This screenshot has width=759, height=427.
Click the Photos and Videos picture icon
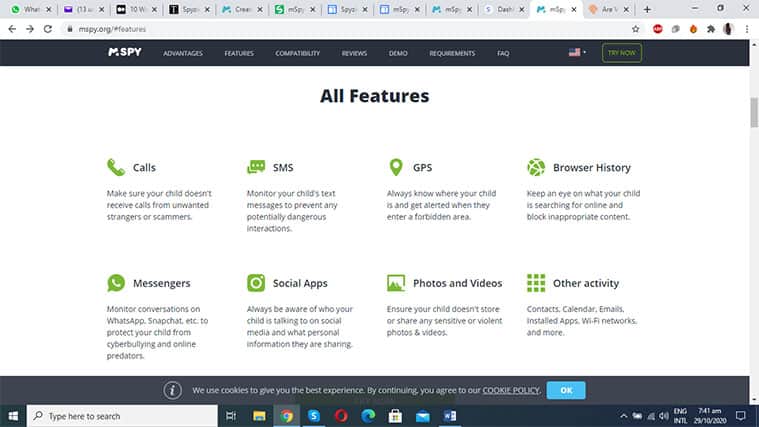[x=396, y=283]
